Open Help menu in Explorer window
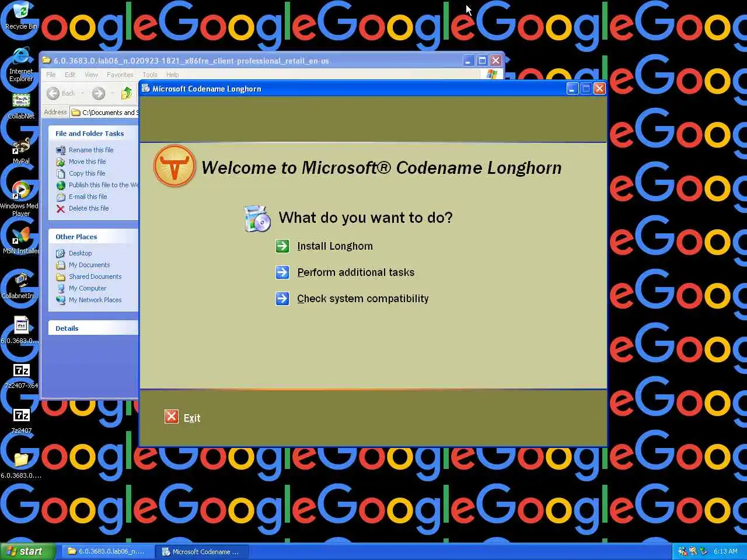The height and width of the screenshot is (560, 747). tap(172, 75)
